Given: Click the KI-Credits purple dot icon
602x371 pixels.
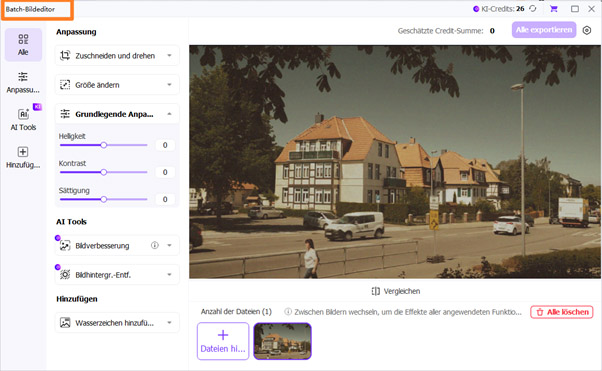Looking at the screenshot, I should tap(476, 9).
